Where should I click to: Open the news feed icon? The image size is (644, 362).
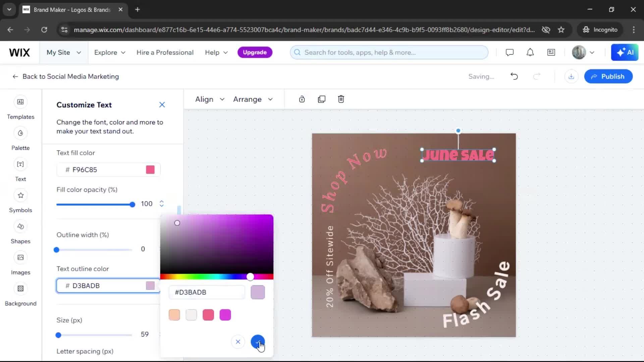[x=551, y=52]
